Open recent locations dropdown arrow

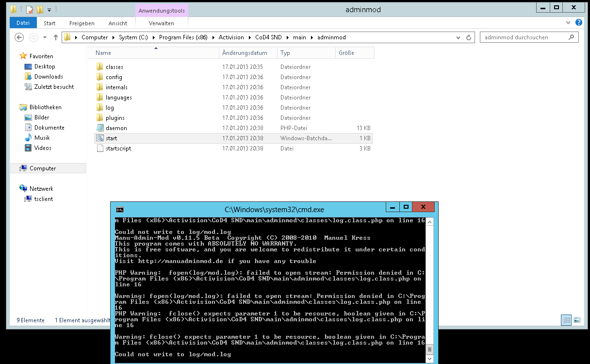[x=45, y=37]
